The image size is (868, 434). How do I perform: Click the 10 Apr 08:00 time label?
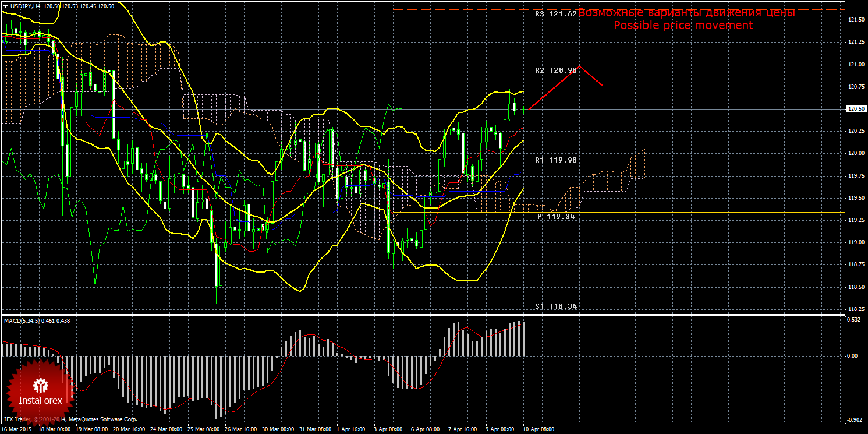coord(540,430)
